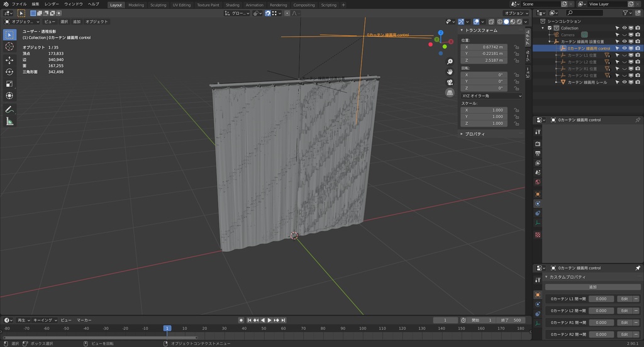The height and width of the screenshot is (347, 644).
Task: Click the zoom magnifier icon in the viewport
Action: tap(450, 62)
